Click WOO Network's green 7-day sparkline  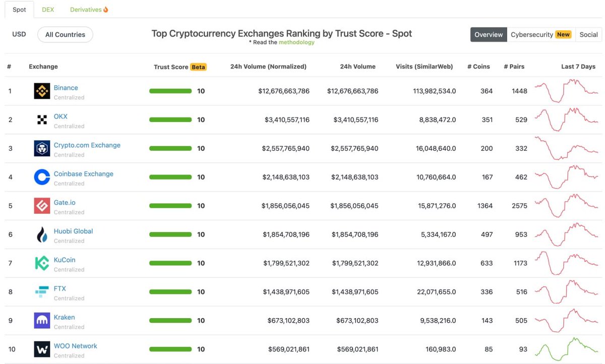(x=566, y=349)
